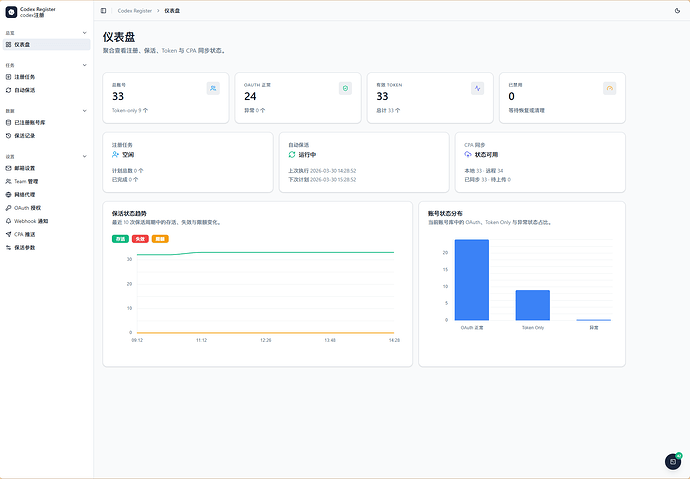690x479 pixels.
Task: Click the 12:26 time axis label
Action: [x=266, y=340]
